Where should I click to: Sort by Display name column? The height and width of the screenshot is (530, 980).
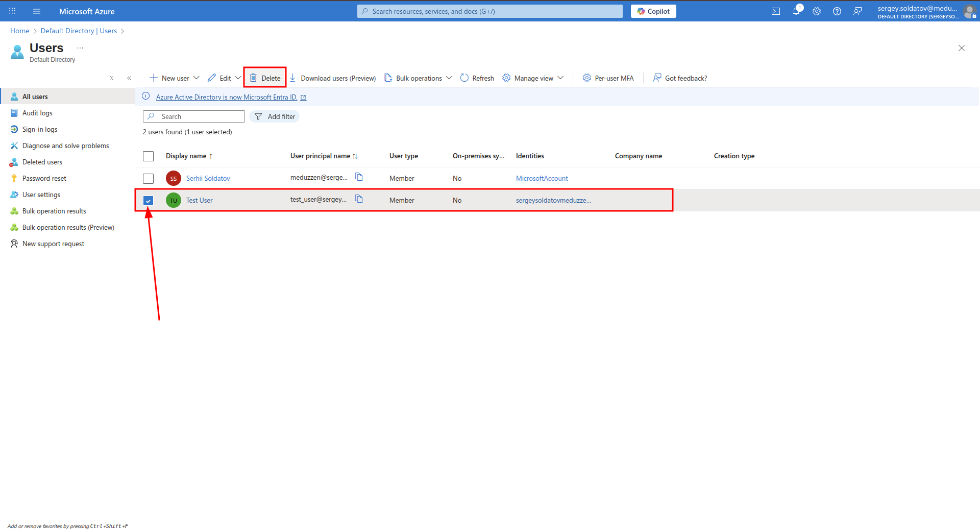pyautogui.click(x=189, y=156)
